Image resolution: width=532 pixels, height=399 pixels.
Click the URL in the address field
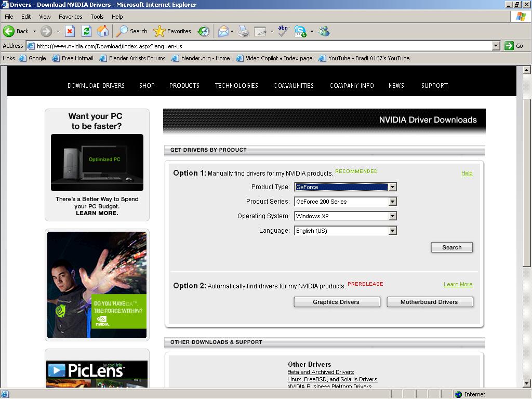pyautogui.click(x=109, y=46)
